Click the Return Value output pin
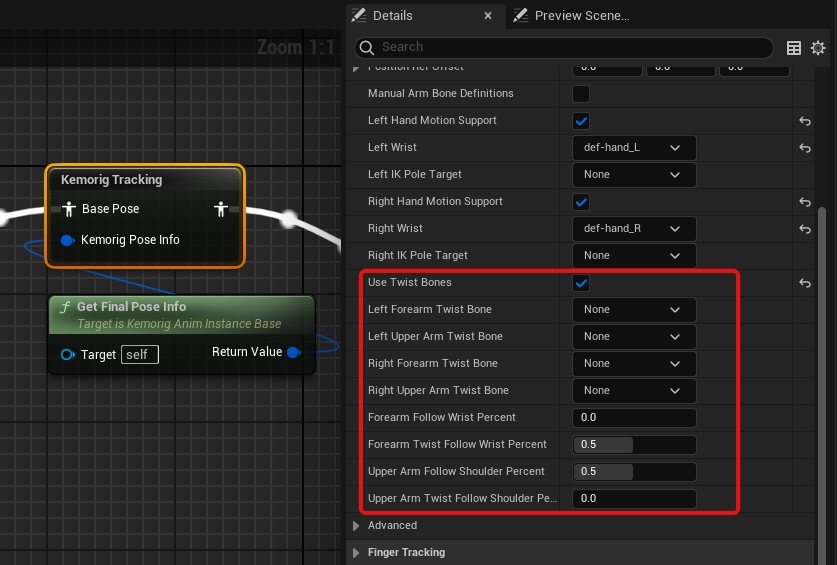This screenshot has width=837, height=565. coord(293,352)
